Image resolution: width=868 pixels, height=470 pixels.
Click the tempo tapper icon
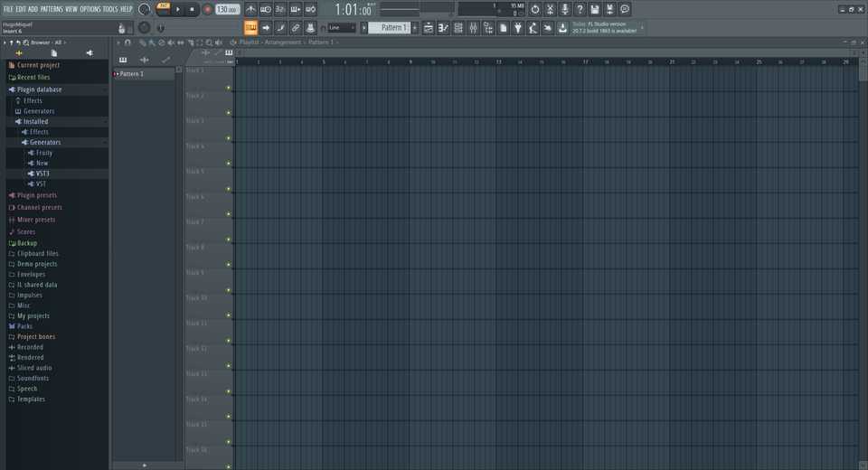tap(533, 28)
